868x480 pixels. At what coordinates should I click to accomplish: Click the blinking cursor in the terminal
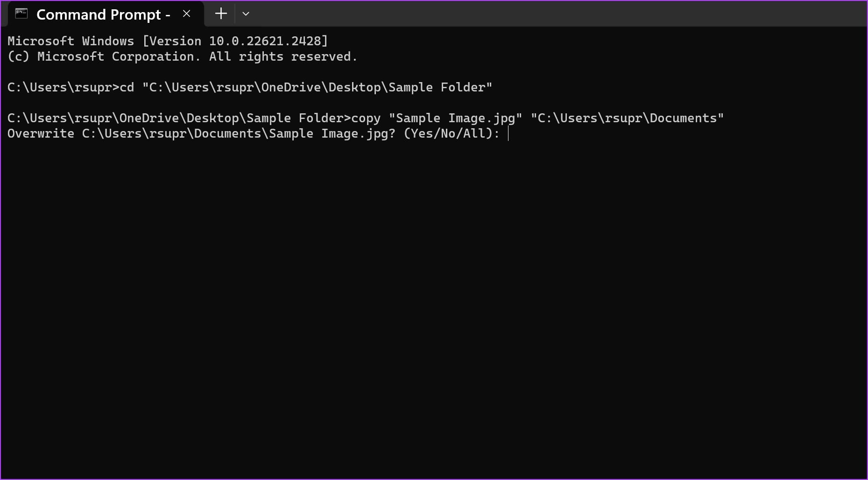(508, 135)
